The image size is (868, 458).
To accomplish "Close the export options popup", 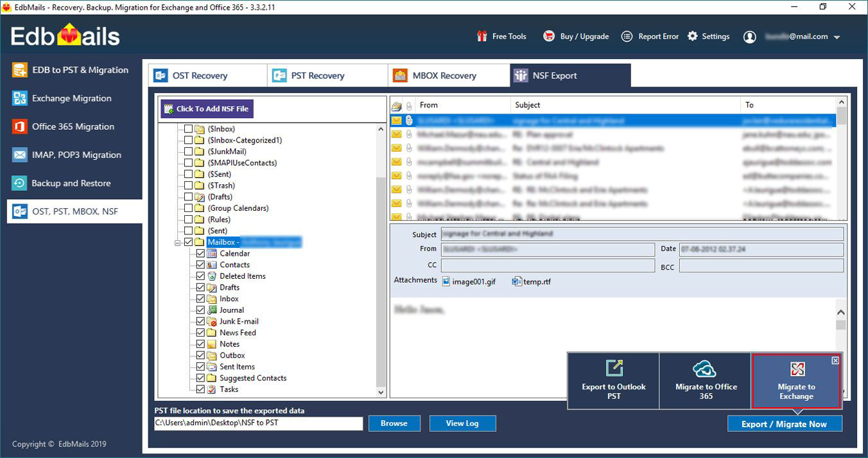I will (x=835, y=360).
